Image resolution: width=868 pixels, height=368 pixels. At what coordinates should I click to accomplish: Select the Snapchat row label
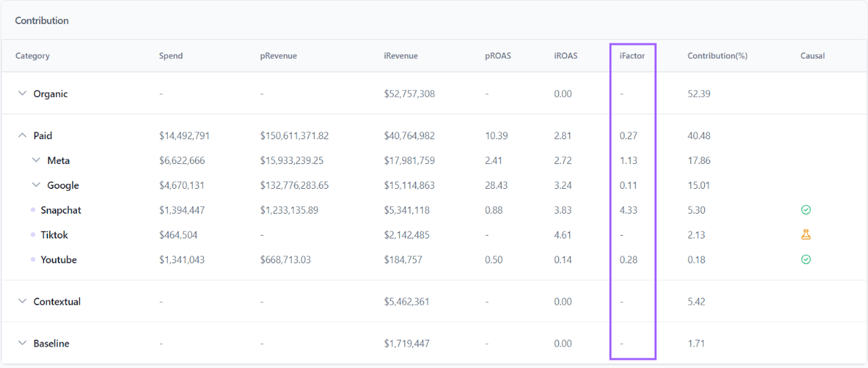61,210
